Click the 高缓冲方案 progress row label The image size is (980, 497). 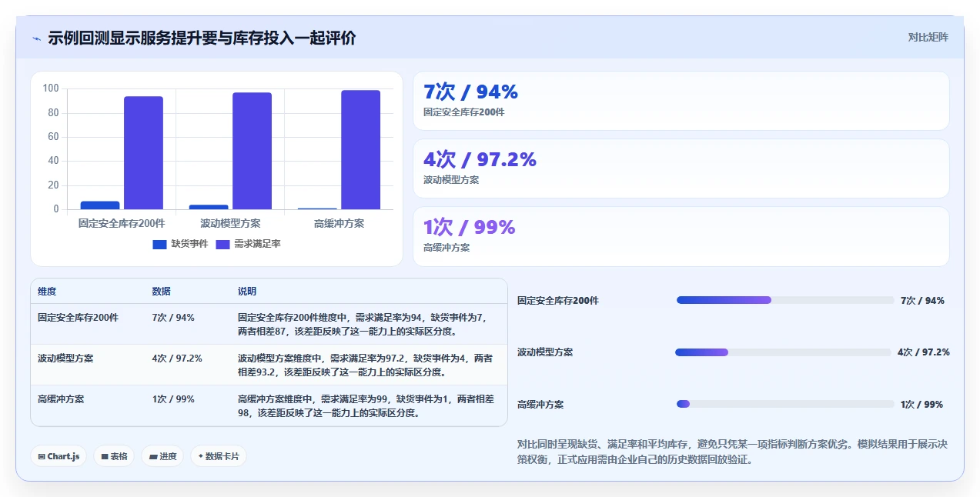coord(540,405)
